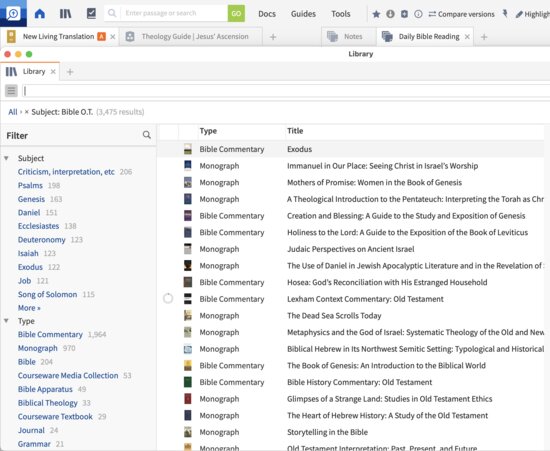The width and height of the screenshot is (550, 451).
Task: Collapse the Subject filter section
Action: point(6,158)
